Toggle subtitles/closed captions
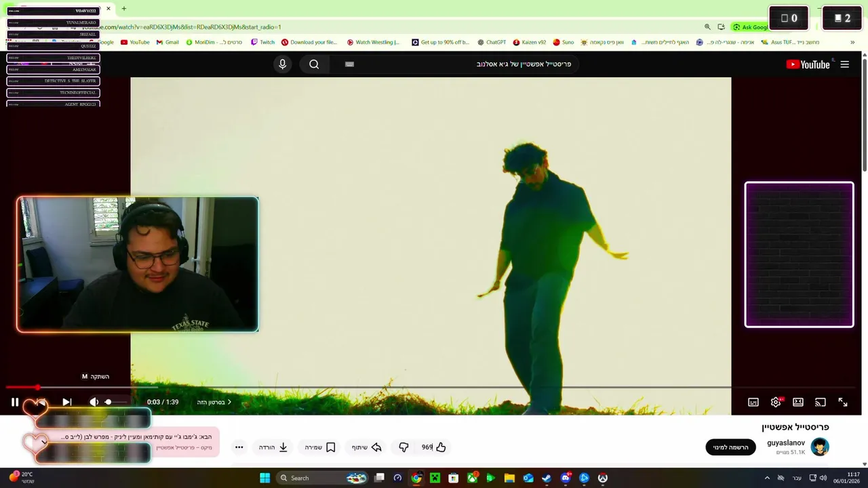 pyautogui.click(x=753, y=402)
